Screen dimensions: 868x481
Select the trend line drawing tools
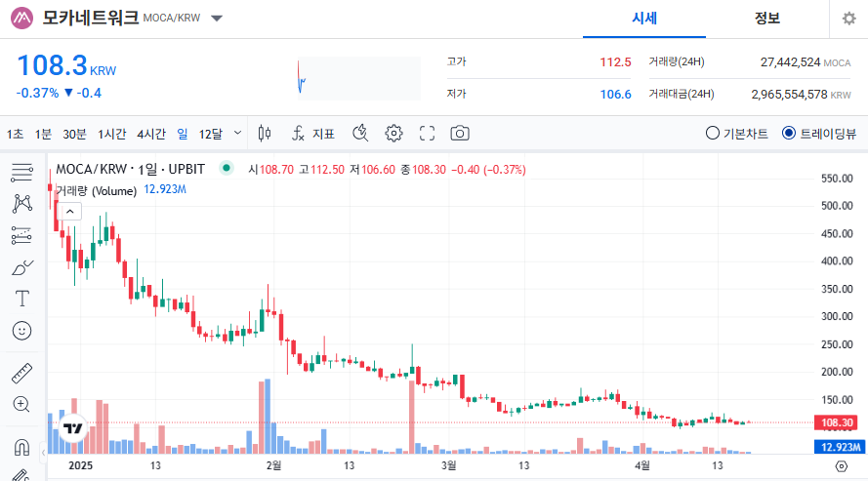click(21, 173)
